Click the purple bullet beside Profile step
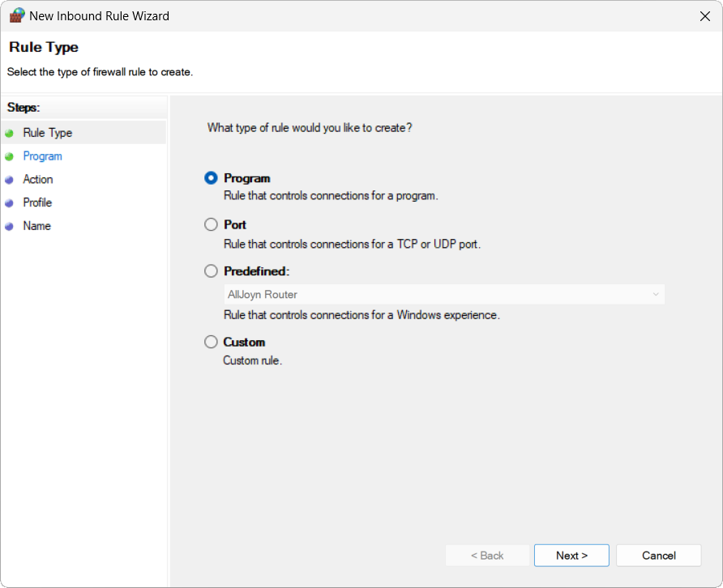723x588 pixels. (9, 202)
